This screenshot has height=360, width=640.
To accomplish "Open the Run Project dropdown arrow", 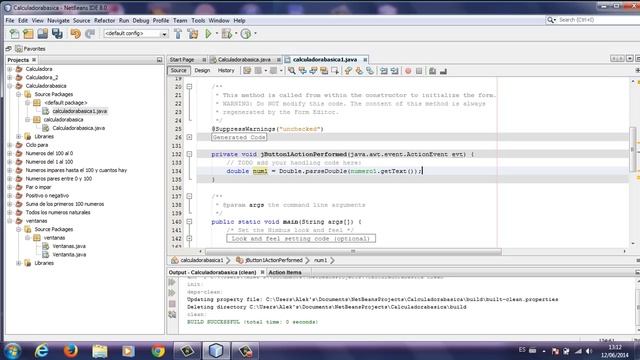I will coord(217,34).
